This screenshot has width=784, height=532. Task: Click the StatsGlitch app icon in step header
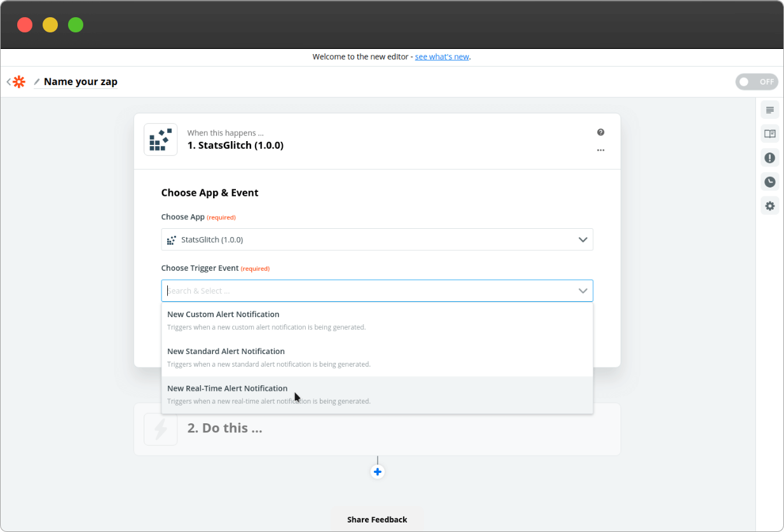click(x=160, y=139)
